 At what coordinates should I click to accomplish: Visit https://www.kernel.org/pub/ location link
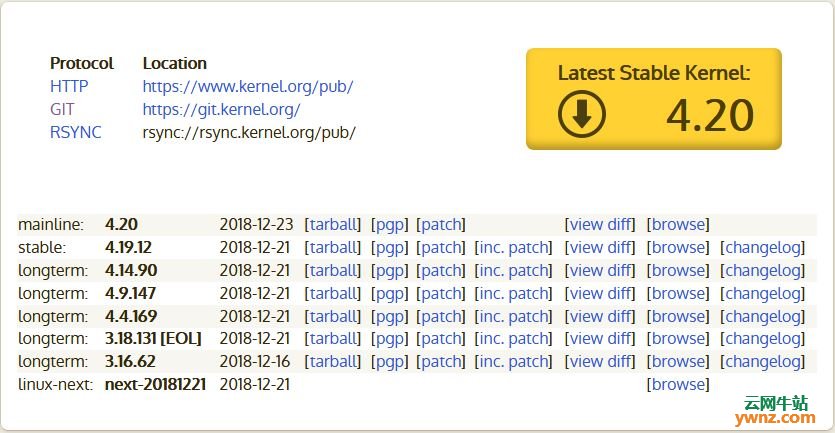tap(248, 86)
